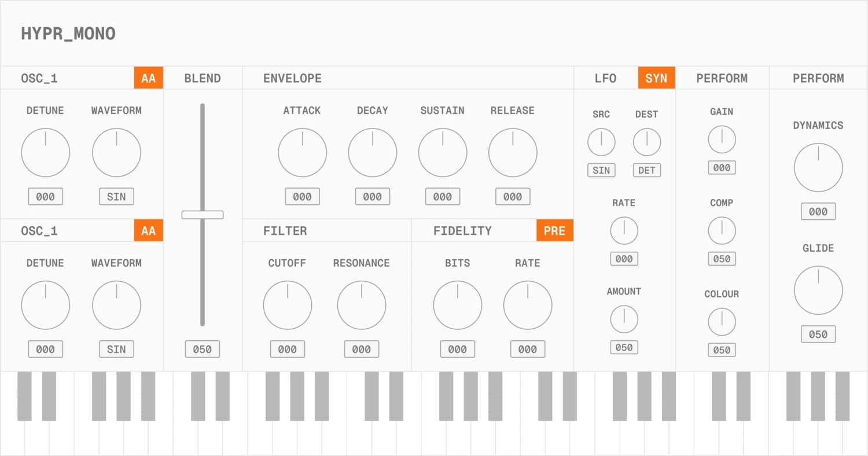Screen dimensions: 868x456
Task: Open the lower OSC_1 waveform SIN selector
Action: tap(116, 349)
